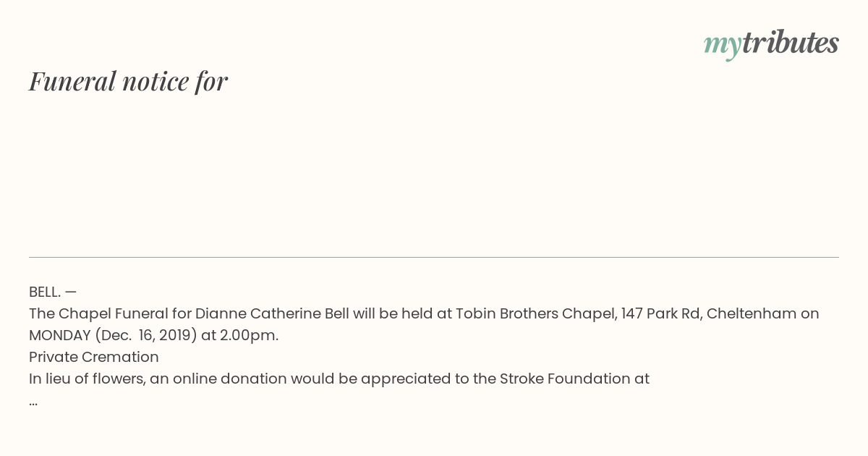Click the "BELL. —" surname line
The height and width of the screenshot is (456, 868).
coord(53,292)
